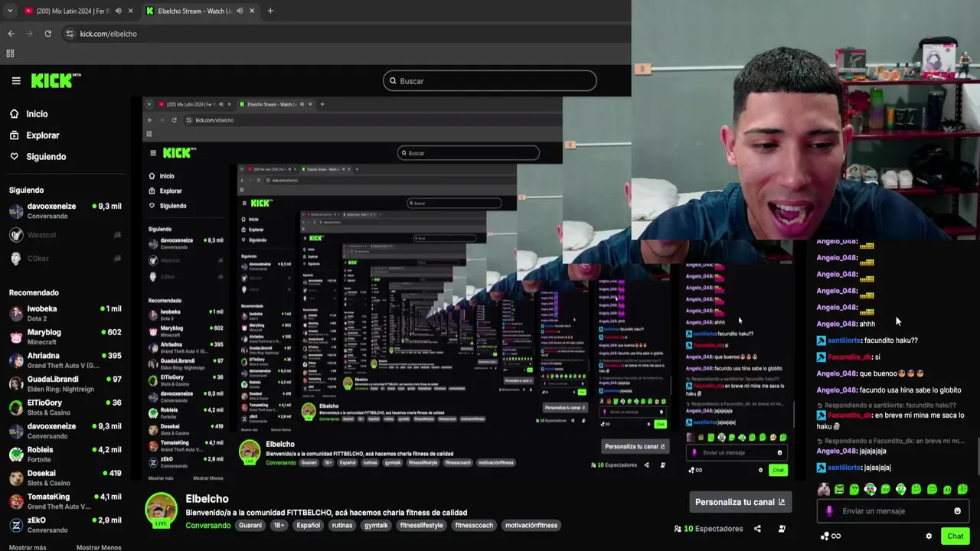Open the Kick logo home link in main header
The width and height of the screenshot is (980, 551).
(54, 80)
